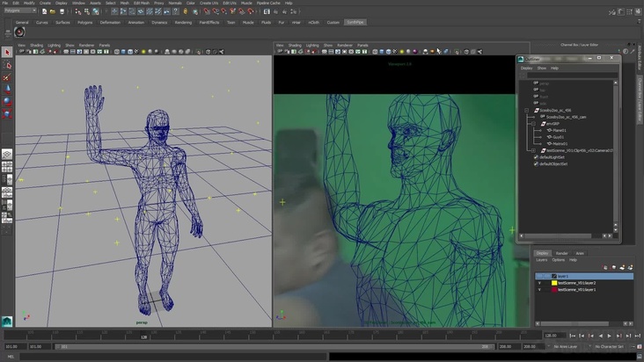The height and width of the screenshot is (362, 644).
Task: Click the timeline range slider bar
Action: 274,347
